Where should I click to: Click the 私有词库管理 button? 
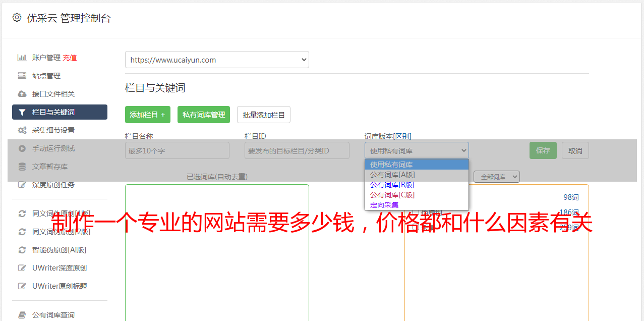click(x=204, y=115)
